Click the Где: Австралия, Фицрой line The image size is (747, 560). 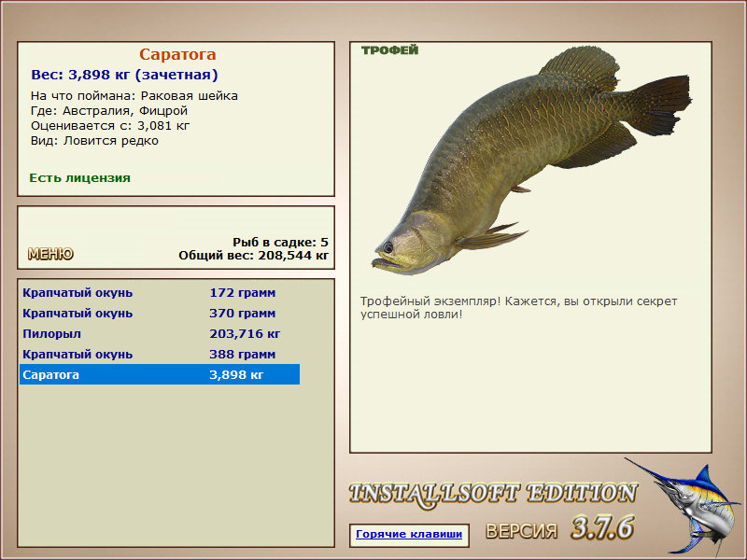pyautogui.click(x=109, y=111)
